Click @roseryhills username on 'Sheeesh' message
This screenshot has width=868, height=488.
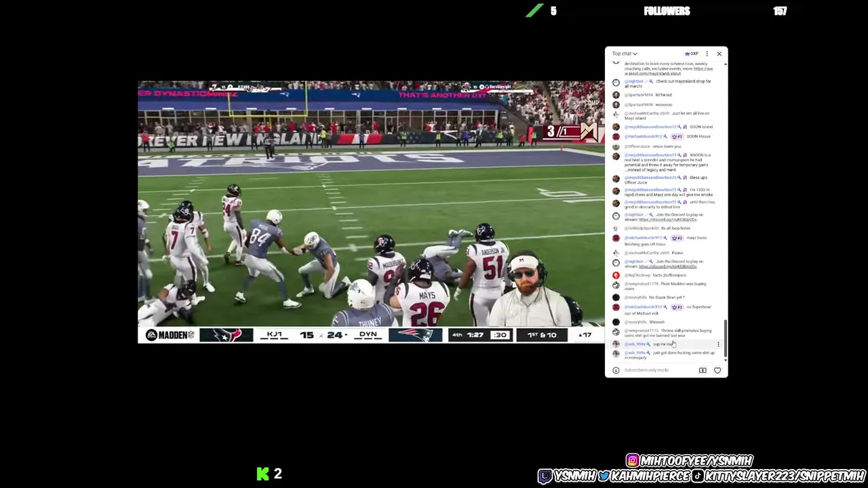click(x=635, y=322)
